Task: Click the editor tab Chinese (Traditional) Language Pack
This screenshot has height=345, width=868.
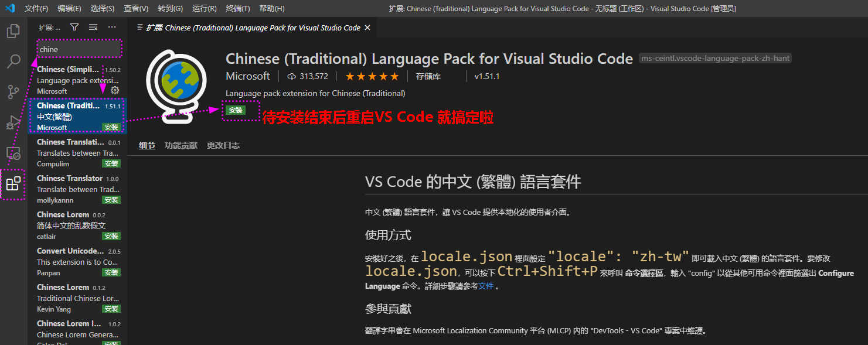Action: (x=253, y=28)
